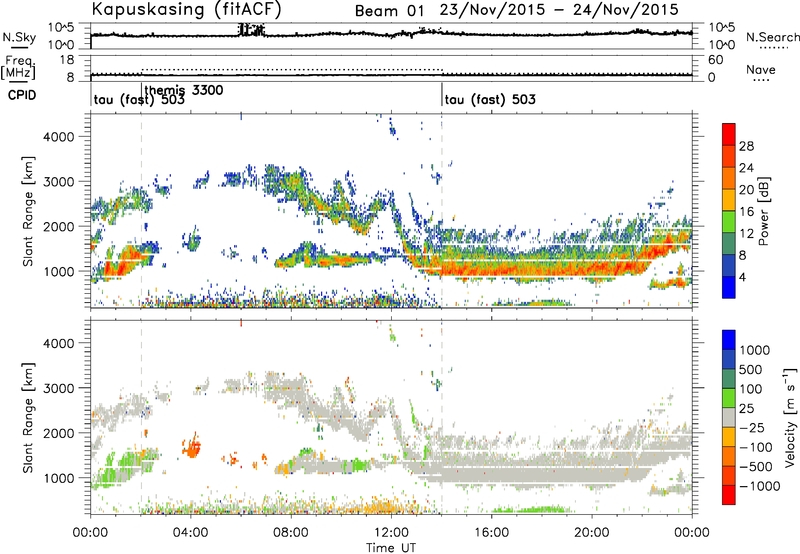Click the 'themis 3300' CPID label
This screenshot has height=554, width=800.
click(x=184, y=90)
